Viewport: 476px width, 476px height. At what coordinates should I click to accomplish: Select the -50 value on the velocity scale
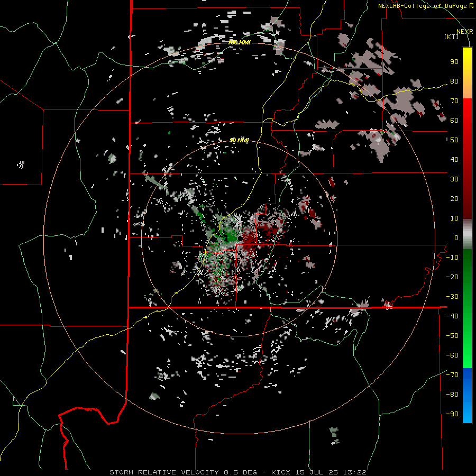coord(452,336)
